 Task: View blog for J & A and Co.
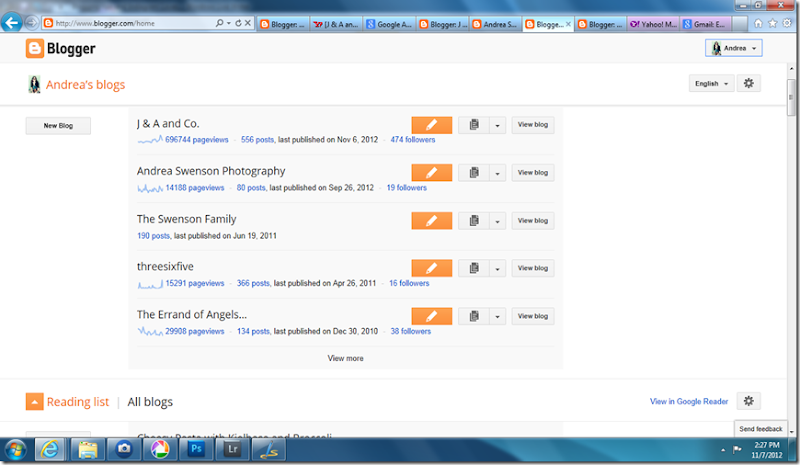click(x=533, y=125)
